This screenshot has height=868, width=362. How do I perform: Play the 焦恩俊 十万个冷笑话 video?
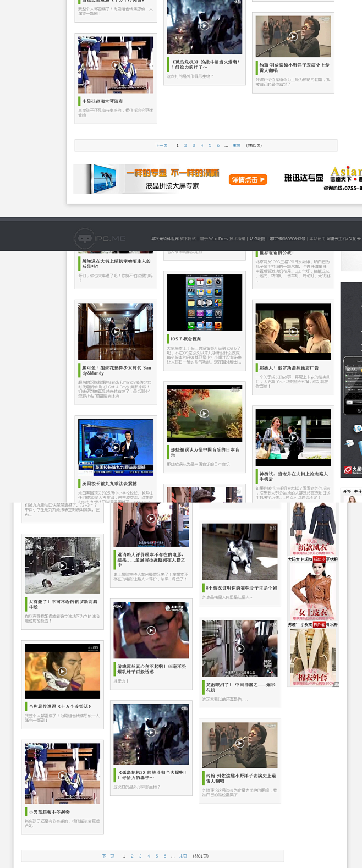point(62,671)
